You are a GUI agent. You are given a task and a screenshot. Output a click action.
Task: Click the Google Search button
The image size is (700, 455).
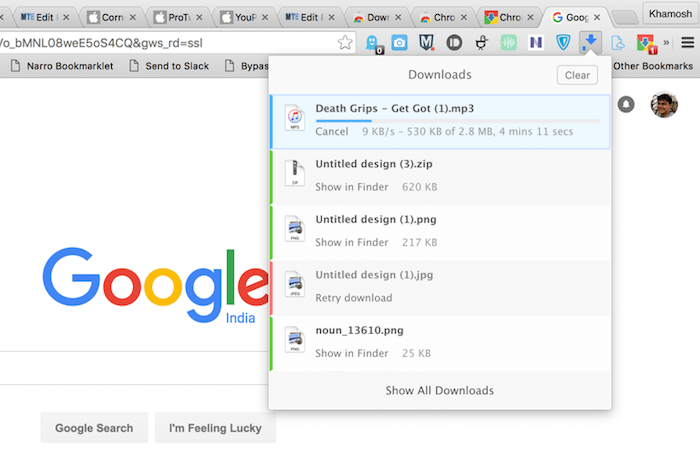click(94, 428)
